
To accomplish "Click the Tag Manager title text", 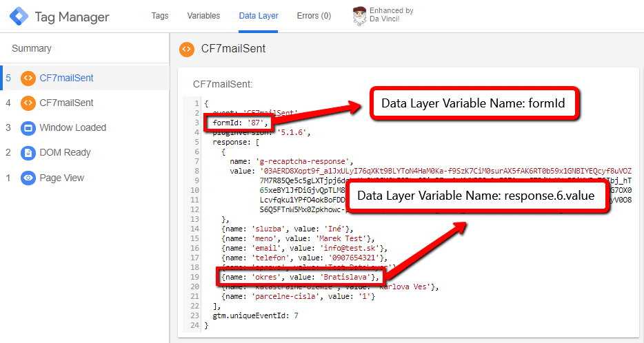I will [x=72, y=17].
